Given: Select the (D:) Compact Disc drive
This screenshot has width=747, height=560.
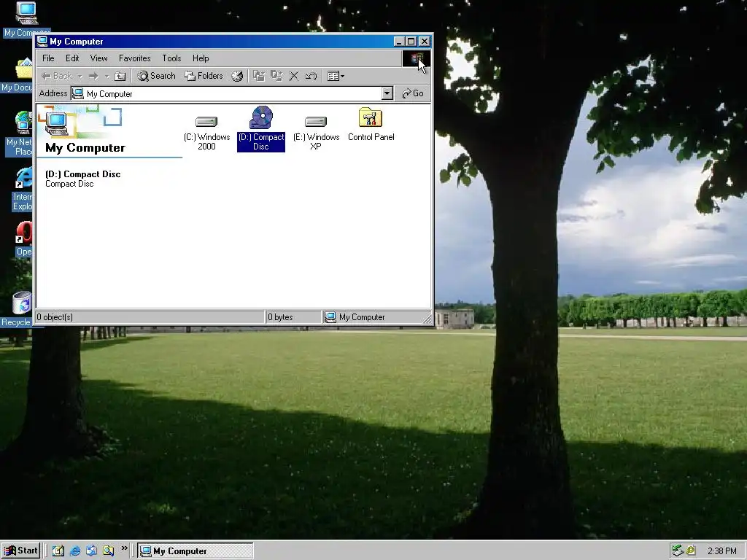Looking at the screenshot, I should [x=261, y=128].
